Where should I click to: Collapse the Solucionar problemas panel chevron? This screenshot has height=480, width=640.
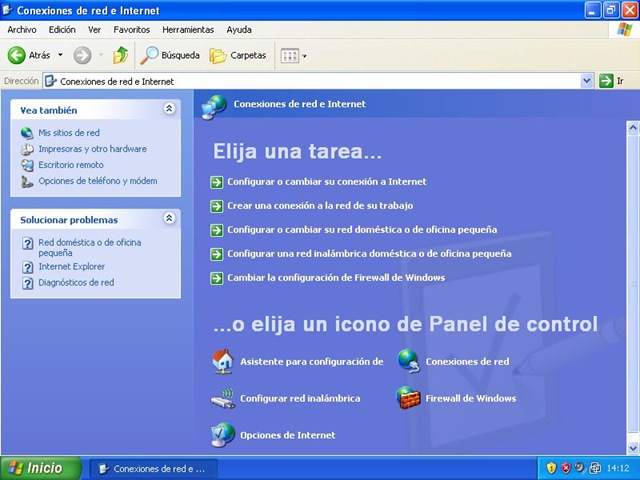point(169,218)
